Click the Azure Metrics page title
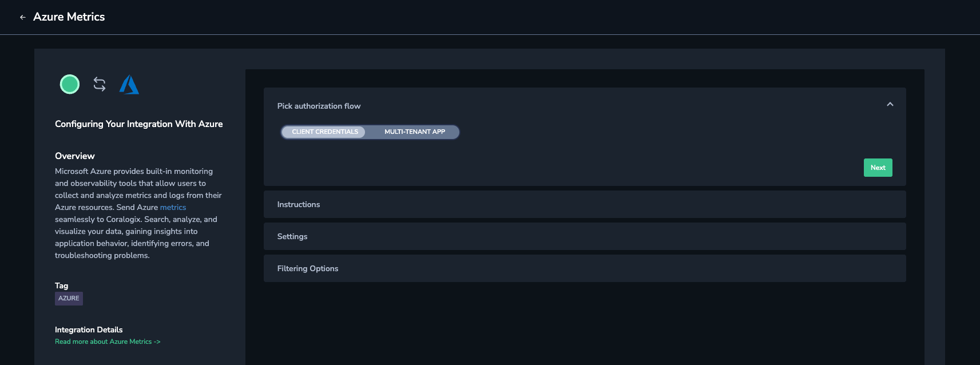 tap(69, 17)
